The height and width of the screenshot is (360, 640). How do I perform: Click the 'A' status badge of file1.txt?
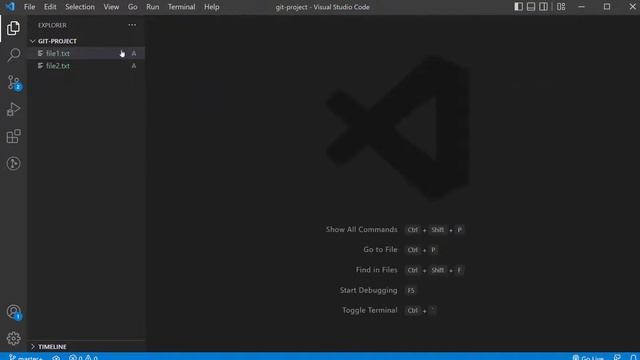(134, 53)
